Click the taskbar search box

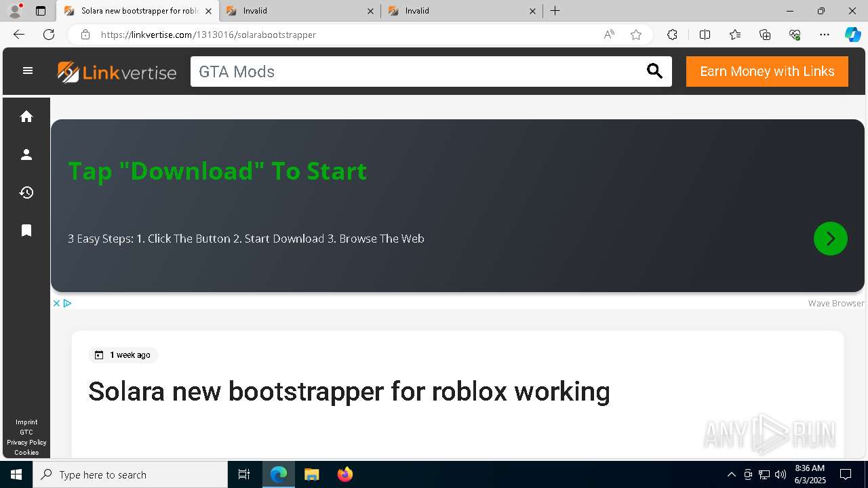130,474
